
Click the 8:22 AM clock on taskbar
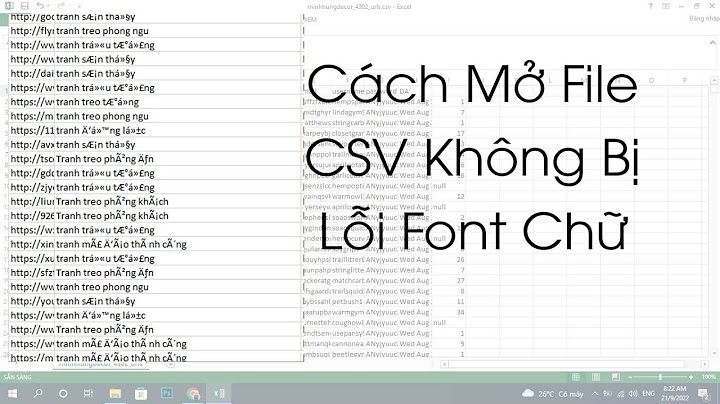[x=676, y=393]
